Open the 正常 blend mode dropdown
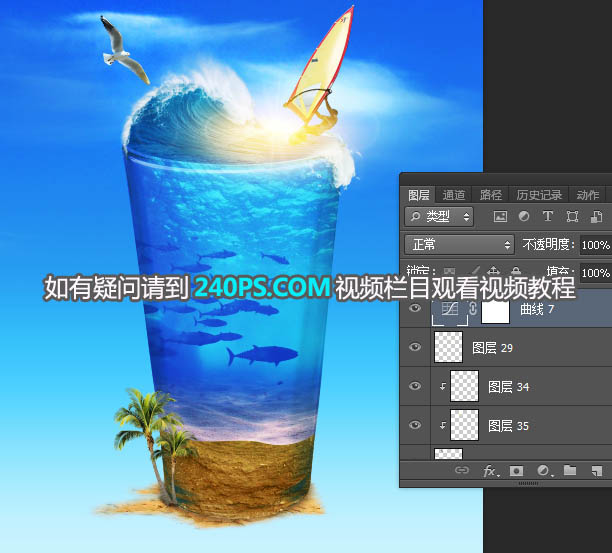This screenshot has width=612, height=553. (x=459, y=245)
